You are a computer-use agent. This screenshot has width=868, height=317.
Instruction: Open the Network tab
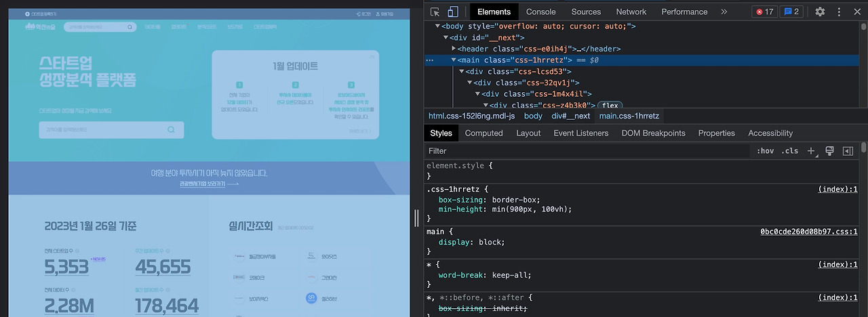pos(631,12)
